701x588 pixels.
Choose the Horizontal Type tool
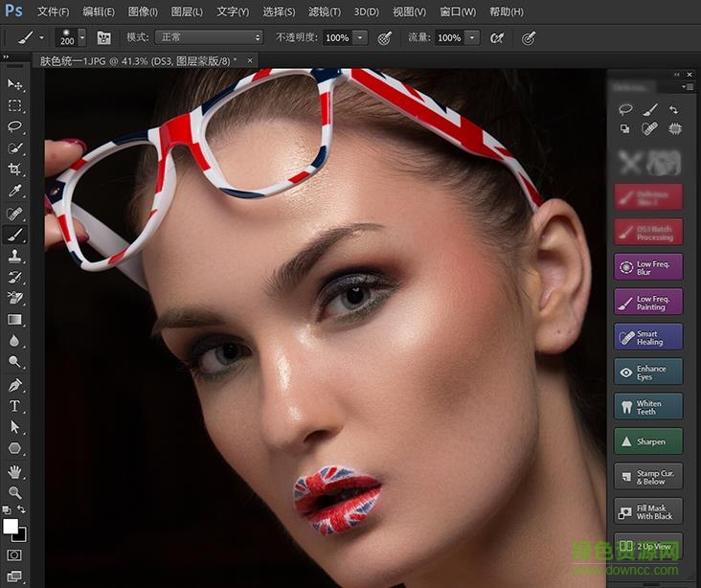15,406
